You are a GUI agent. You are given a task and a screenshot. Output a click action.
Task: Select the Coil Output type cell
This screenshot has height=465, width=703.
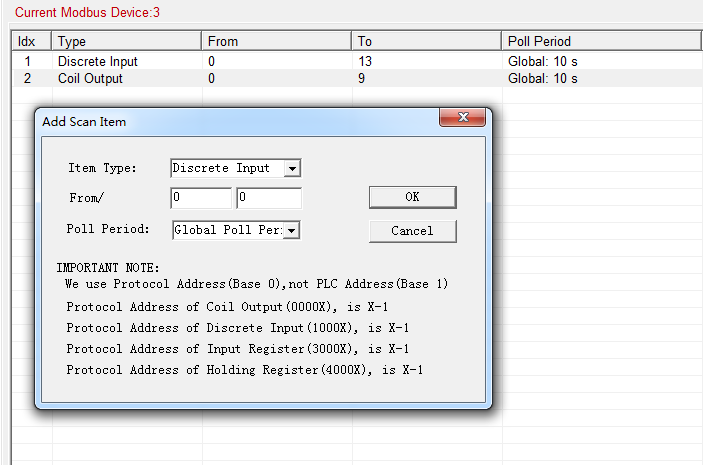pyautogui.click(x=90, y=78)
